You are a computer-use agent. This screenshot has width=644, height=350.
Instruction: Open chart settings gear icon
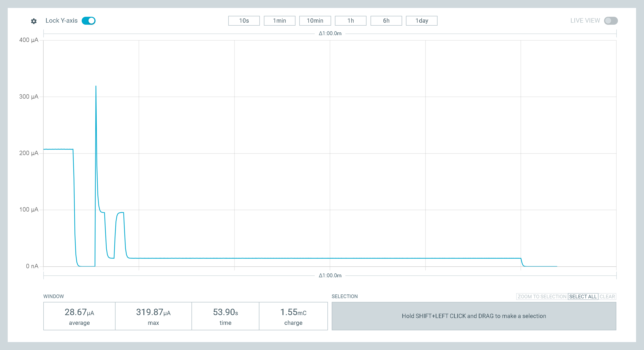click(x=34, y=21)
